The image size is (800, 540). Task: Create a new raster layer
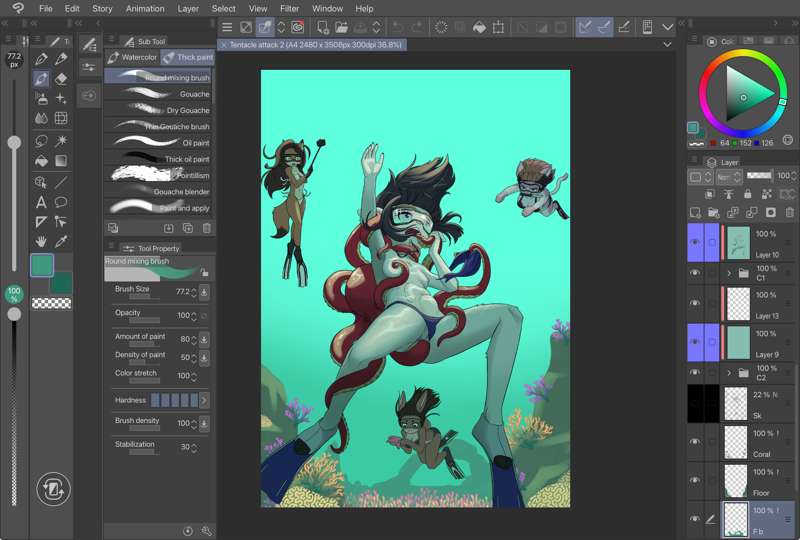pyautogui.click(x=695, y=212)
